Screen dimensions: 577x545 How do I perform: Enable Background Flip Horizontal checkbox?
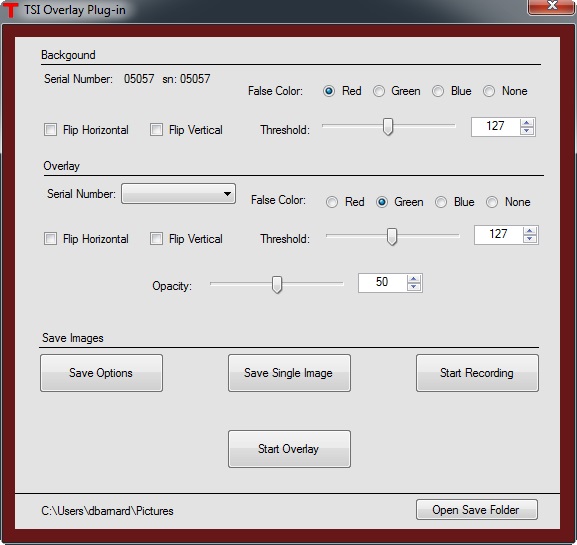tap(50, 130)
